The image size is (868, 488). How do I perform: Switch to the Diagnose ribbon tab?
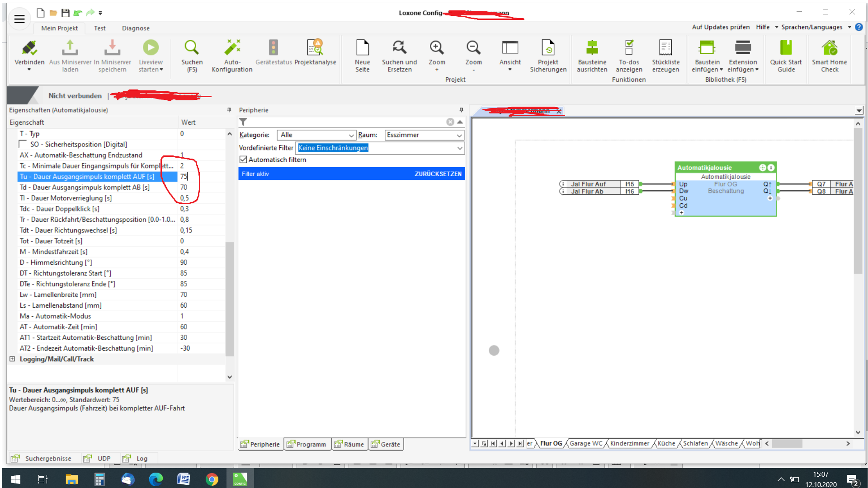(x=136, y=28)
